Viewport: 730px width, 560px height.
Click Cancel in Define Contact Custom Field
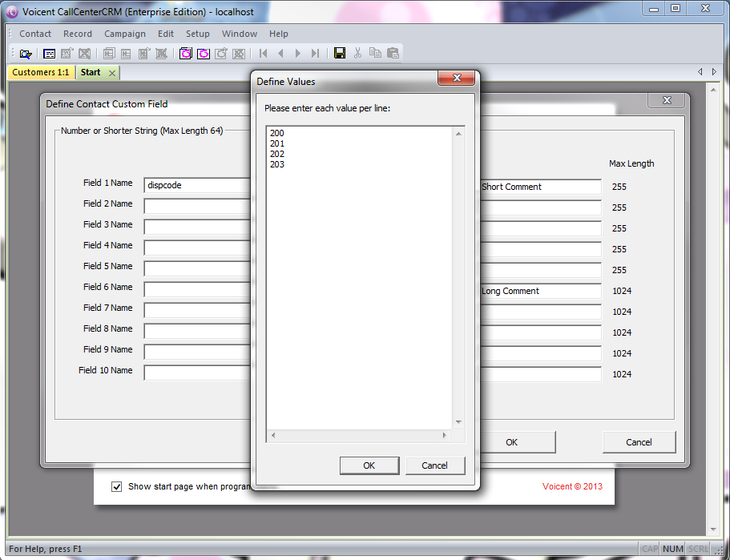pos(639,442)
